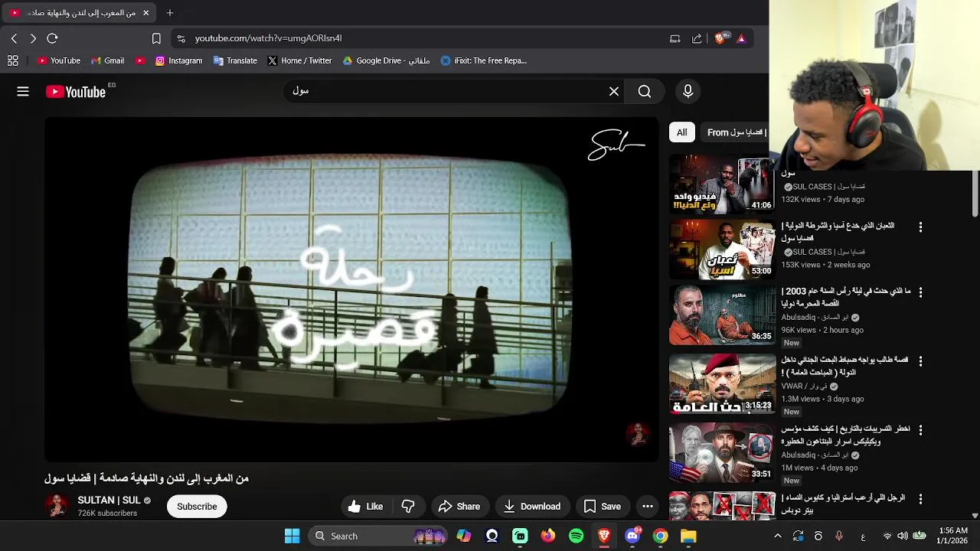Click the magnifier search button
This screenshot has height=551, width=980.
point(645,92)
